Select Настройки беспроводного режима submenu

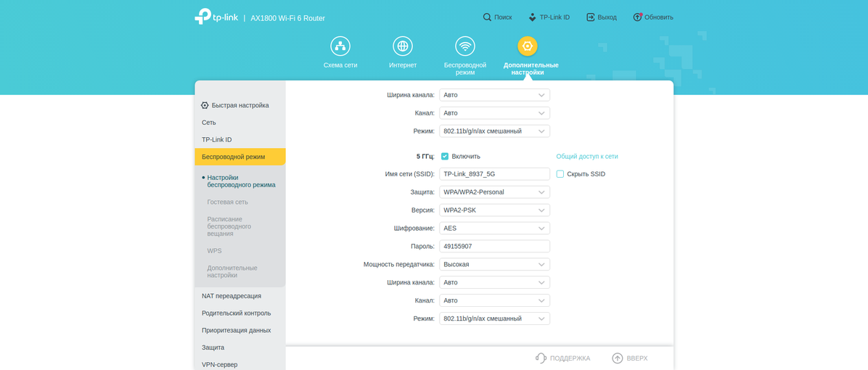241,181
